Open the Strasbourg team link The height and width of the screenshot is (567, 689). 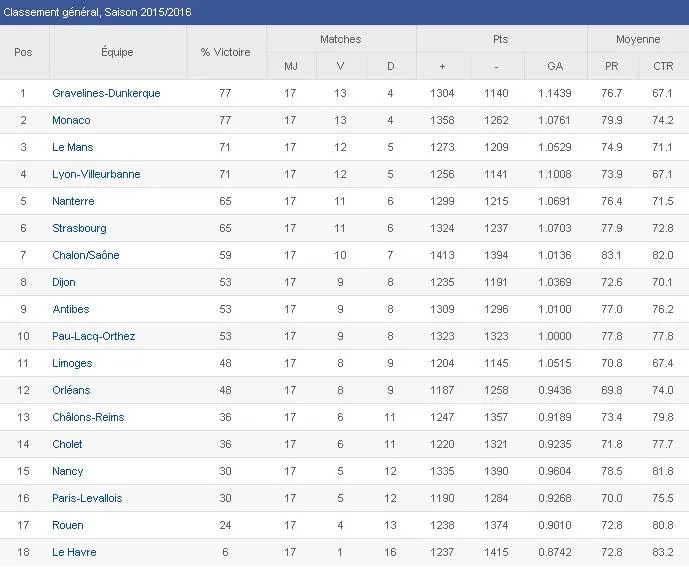pyautogui.click(x=79, y=228)
